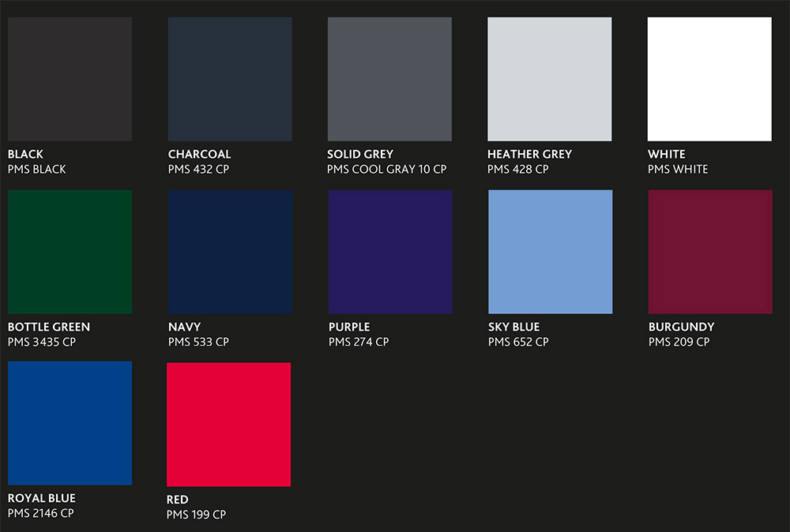Click the 'PMS 199 CP' text
The width and height of the screenshot is (790, 532).
pos(197,515)
